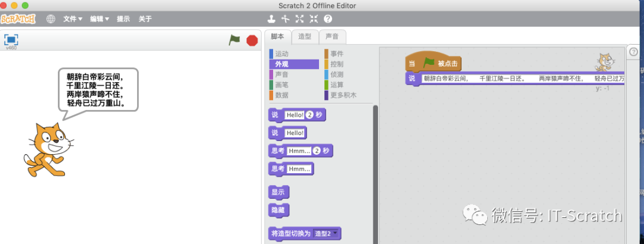Select the 事件 block category
The height and width of the screenshot is (244, 644).
(x=348, y=54)
